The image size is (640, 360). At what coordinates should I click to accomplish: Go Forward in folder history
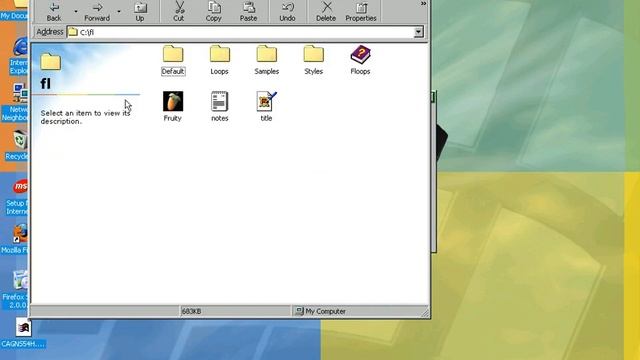point(97,11)
